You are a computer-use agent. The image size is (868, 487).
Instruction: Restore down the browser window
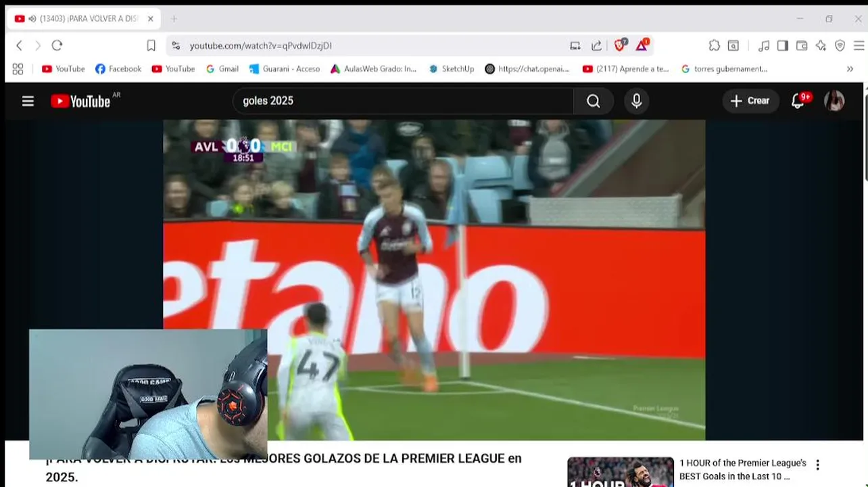(x=829, y=18)
